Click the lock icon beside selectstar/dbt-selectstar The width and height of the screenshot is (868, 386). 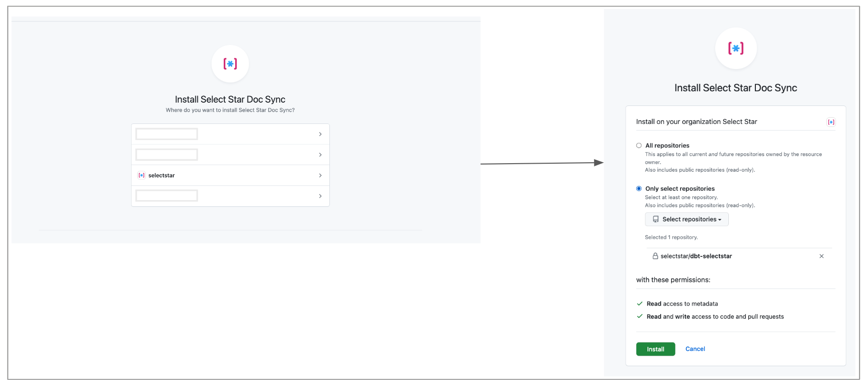[655, 256]
